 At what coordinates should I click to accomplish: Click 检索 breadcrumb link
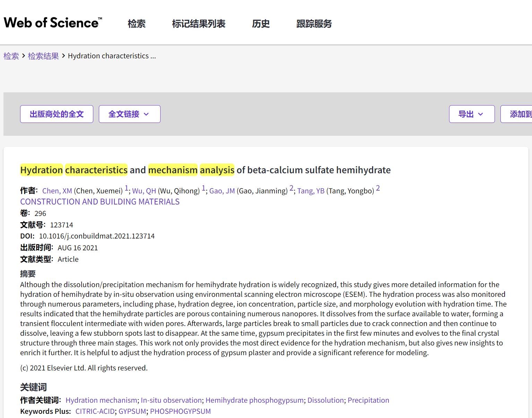click(x=11, y=56)
